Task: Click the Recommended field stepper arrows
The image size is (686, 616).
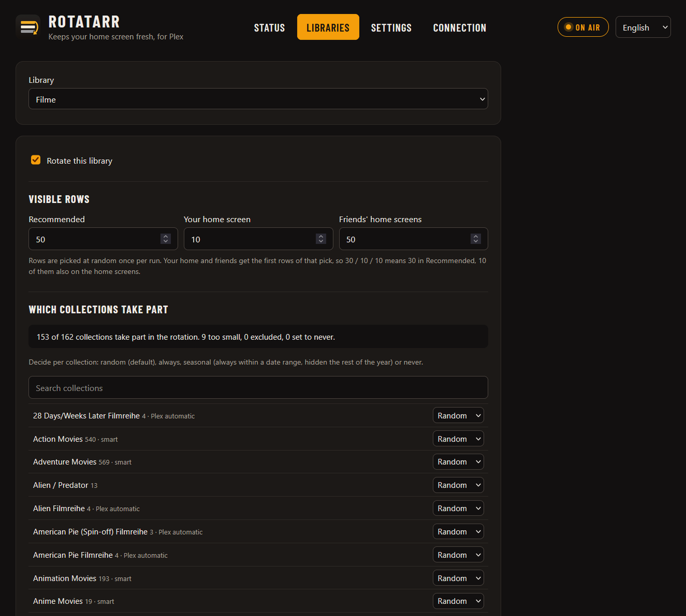Action: click(x=166, y=239)
